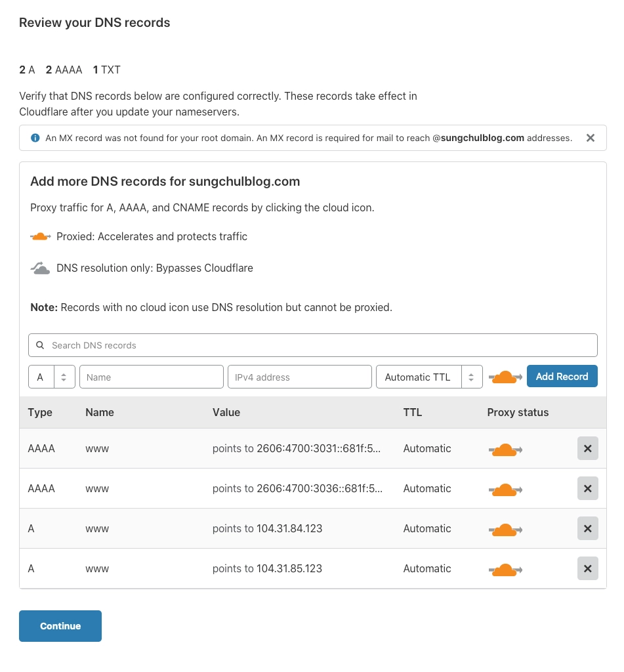Image resolution: width=624 pixels, height=672 pixels.
Task: Click the info icon in MX notice
Action: pos(35,138)
